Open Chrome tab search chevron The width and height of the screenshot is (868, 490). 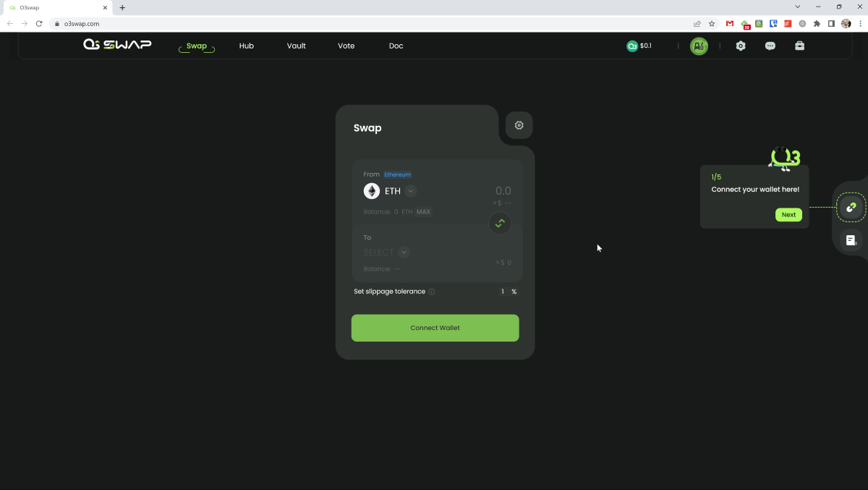click(x=798, y=7)
